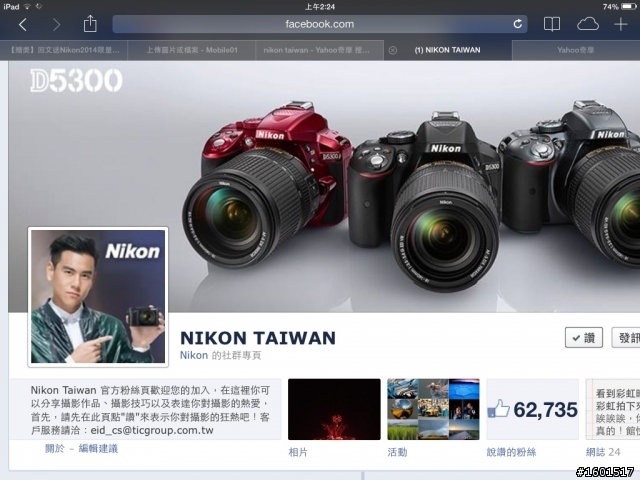Go back with the Safari back arrow
Screen dimensions: 640x480
click(23, 25)
